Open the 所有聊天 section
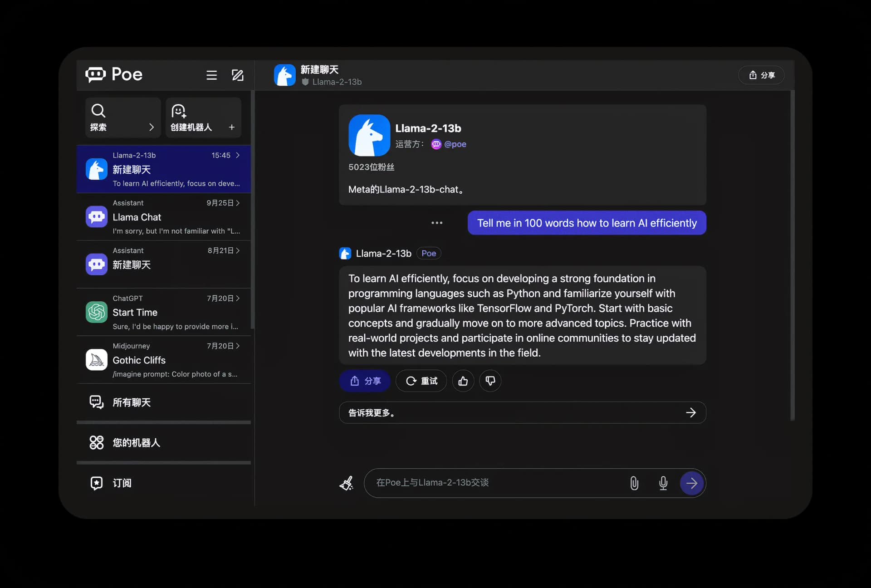This screenshot has height=588, width=871. click(x=164, y=402)
